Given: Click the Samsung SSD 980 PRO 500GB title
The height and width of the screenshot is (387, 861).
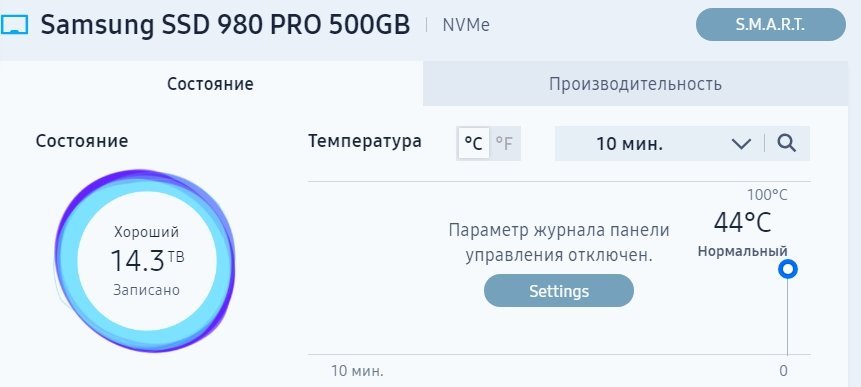Looking at the screenshot, I should [226, 25].
